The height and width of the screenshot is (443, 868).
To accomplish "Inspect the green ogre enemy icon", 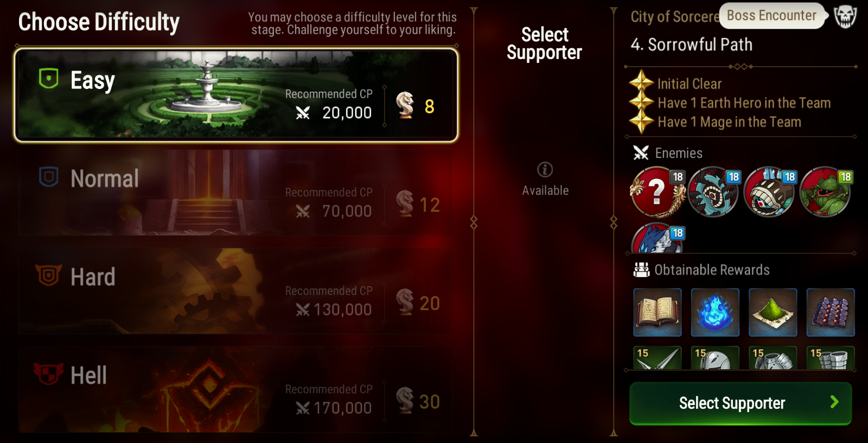I will pyautogui.click(x=825, y=191).
